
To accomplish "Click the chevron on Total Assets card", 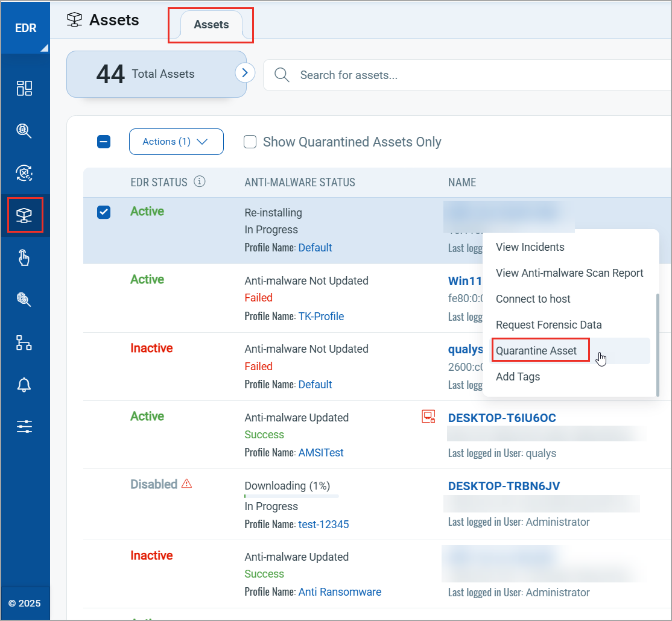I will (244, 72).
